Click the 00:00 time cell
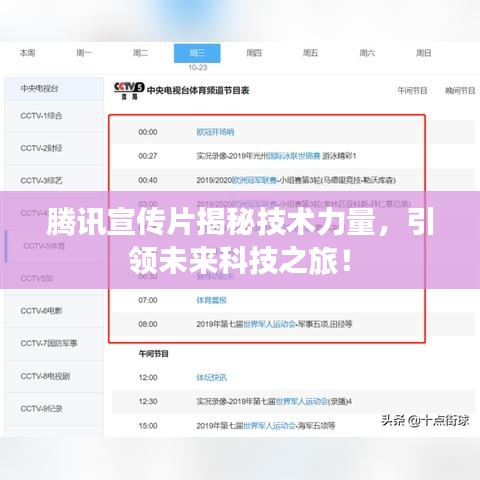 click(148, 132)
